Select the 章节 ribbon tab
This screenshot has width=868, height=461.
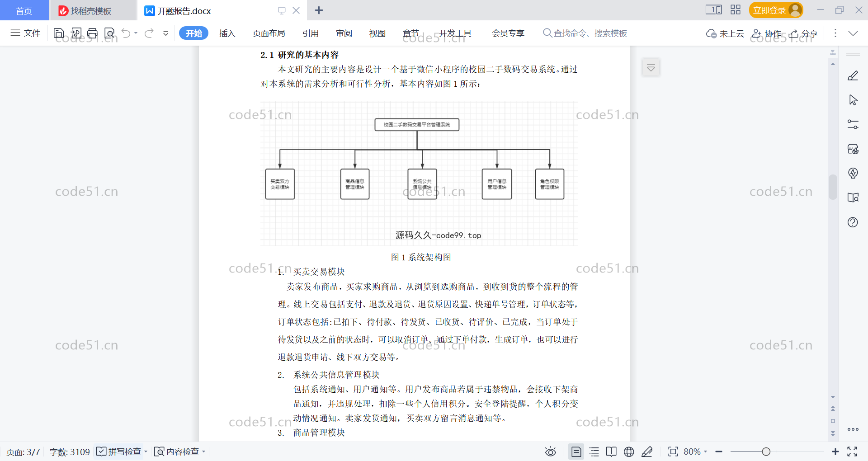[410, 33]
